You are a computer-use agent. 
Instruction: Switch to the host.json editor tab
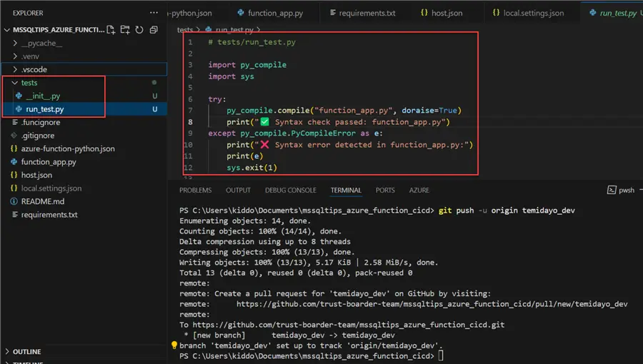tap(442, 13)
